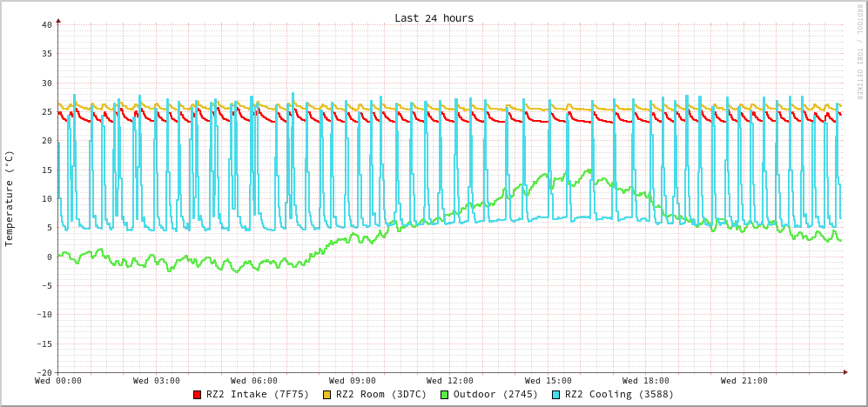Click the 'Outdoor (2745)' legend label

point(495,395)
